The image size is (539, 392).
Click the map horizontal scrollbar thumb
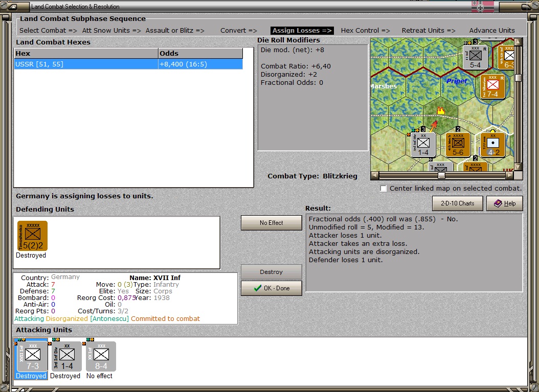pyautogui.click(x=441, y=176)
